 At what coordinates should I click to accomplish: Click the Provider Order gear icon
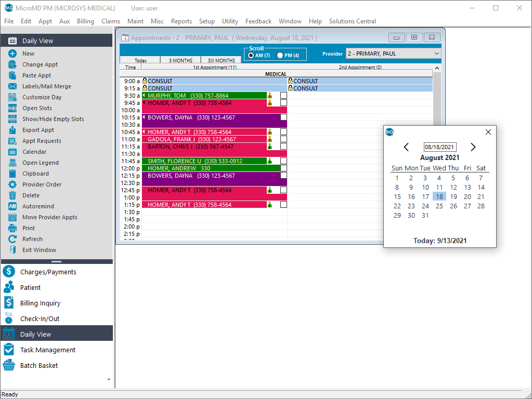click(x=12, y=184)
